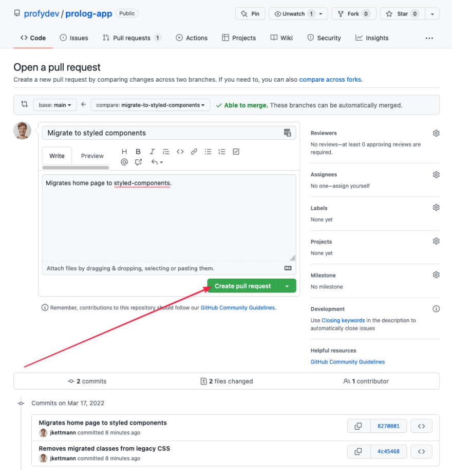Click the pull request title input field
Screen dimensions: 452x476
click(168, 133)
